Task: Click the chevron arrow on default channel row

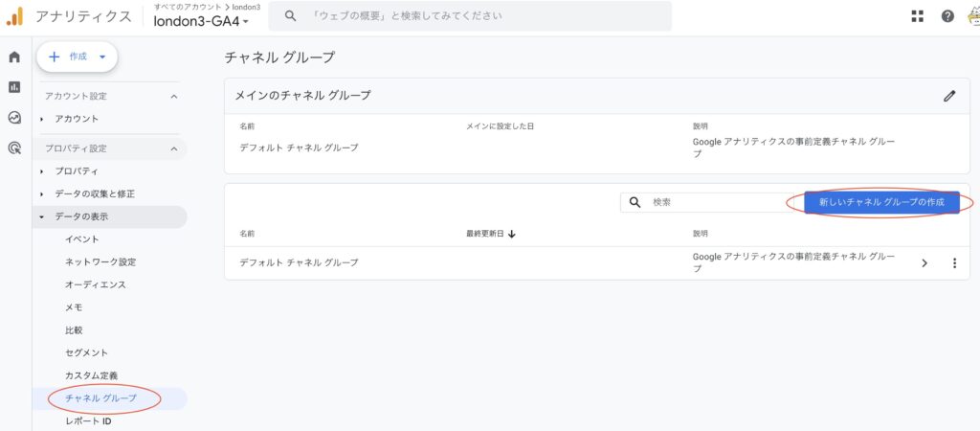Action: point(924,263)
